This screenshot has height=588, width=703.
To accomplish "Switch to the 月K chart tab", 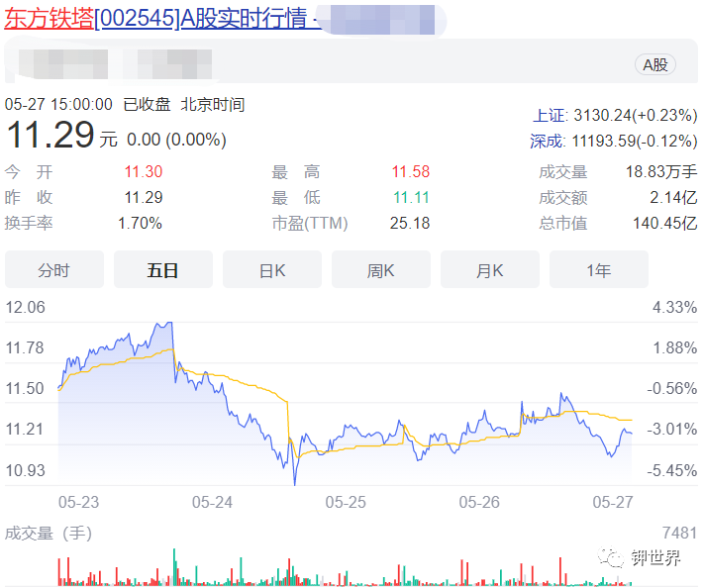I will click(490, 270).
